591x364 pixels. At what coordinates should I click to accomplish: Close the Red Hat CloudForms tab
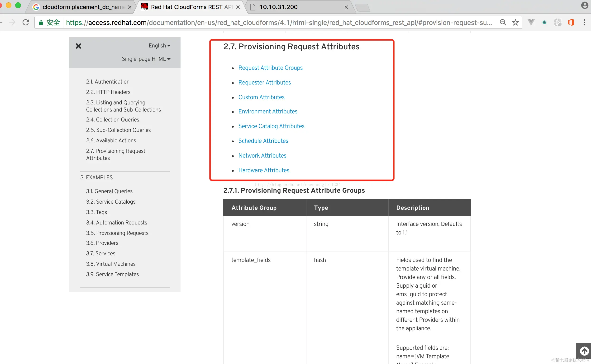tap(238, 7)
